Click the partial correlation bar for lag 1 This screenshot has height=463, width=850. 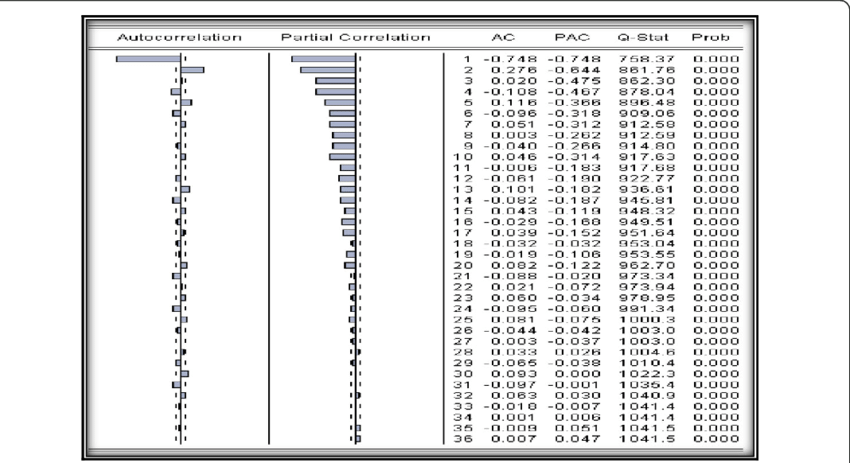(324, 59)
